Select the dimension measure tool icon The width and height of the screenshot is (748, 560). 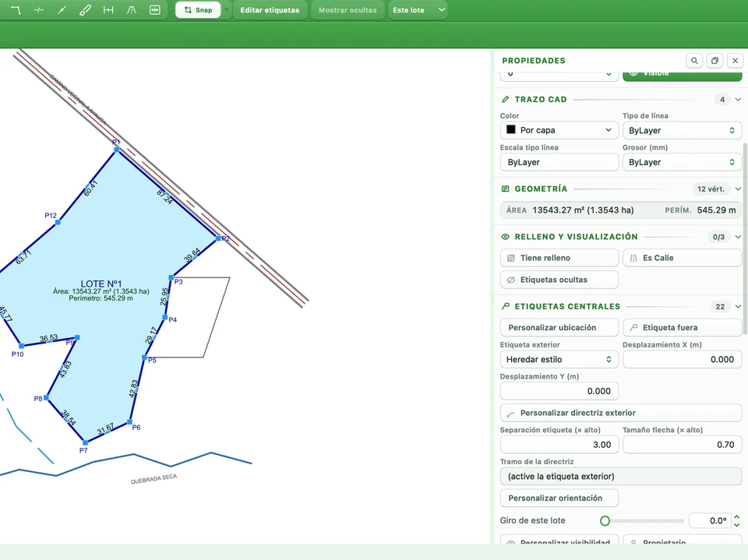point(108,10)
